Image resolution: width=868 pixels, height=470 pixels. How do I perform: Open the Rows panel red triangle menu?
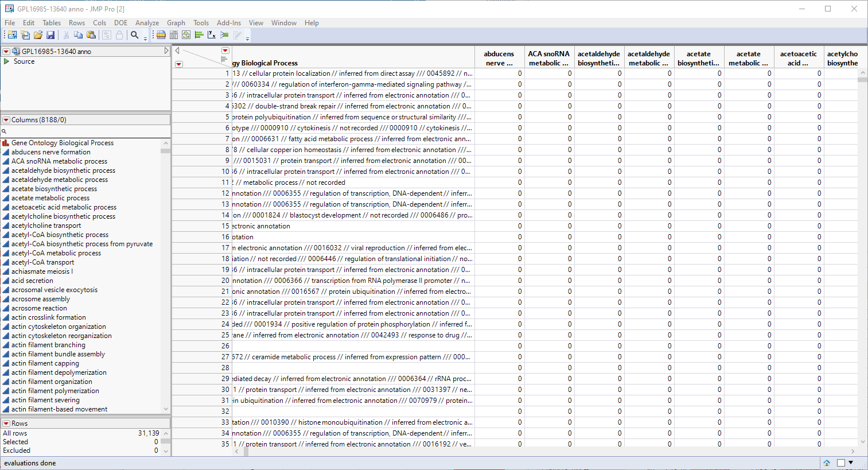coord(6,424)
